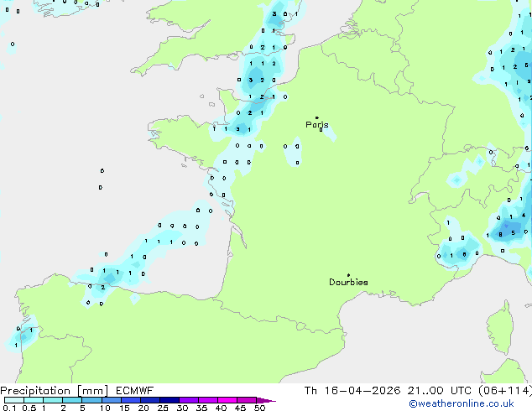Click the '0.5' legend scale label
The height and width of the screenshot is (411, 532).
29,408
